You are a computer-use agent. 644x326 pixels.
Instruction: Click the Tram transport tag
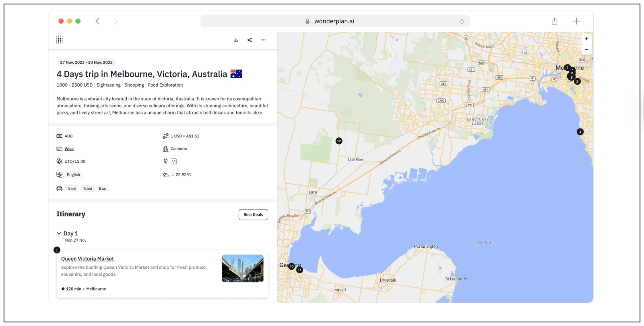(72, 189)
